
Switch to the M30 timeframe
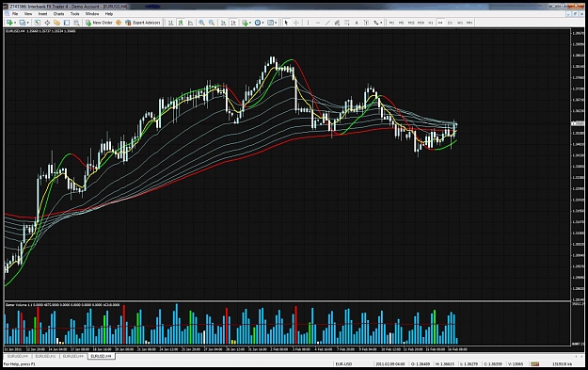(x=421, y=23)
